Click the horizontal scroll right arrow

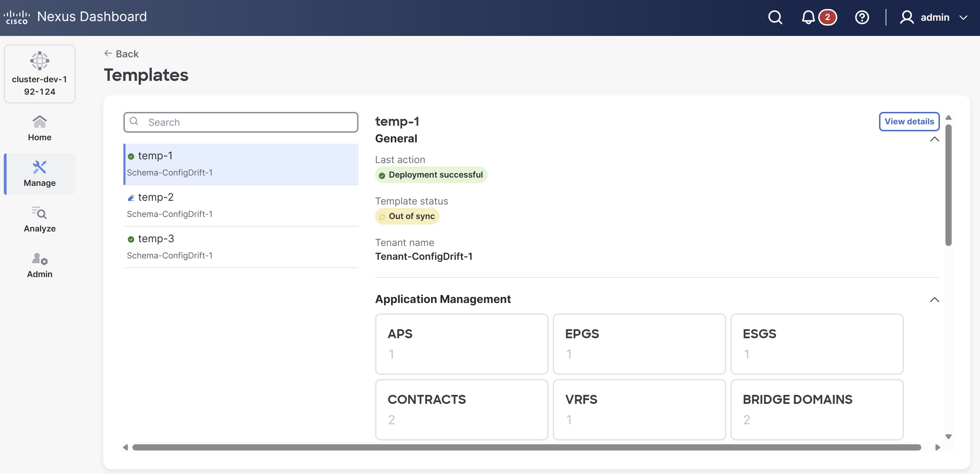[938, 447]
